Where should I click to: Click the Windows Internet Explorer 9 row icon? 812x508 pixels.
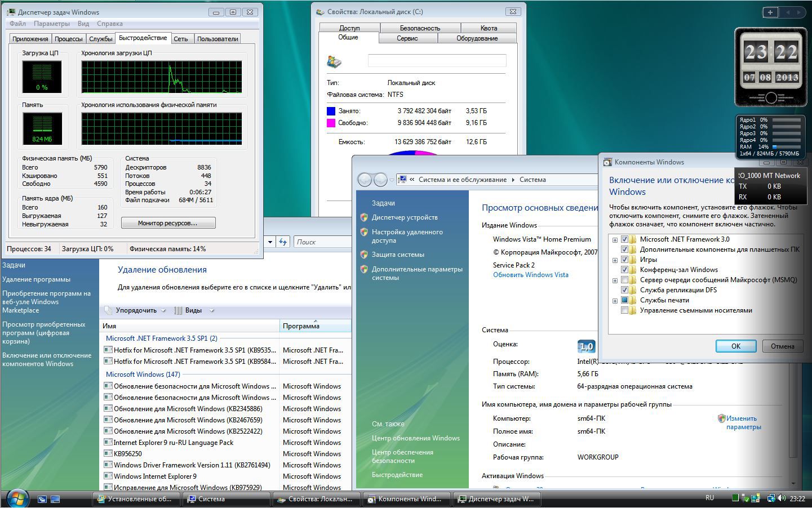(108, 476)
